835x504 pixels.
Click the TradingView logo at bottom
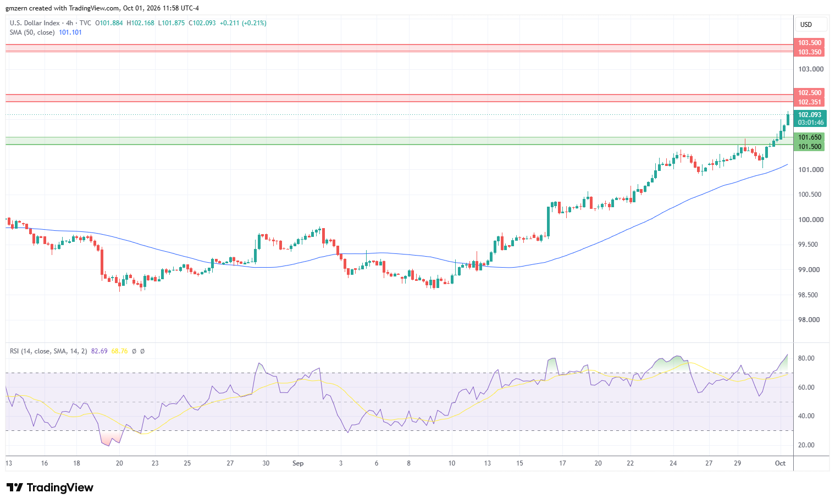pyautogui.click(x=50, y=488)
